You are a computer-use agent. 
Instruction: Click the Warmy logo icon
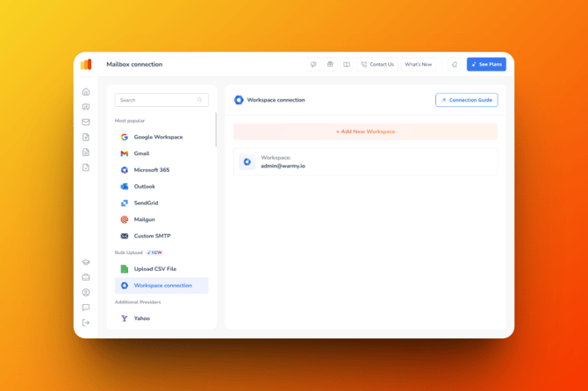(86, 65)
